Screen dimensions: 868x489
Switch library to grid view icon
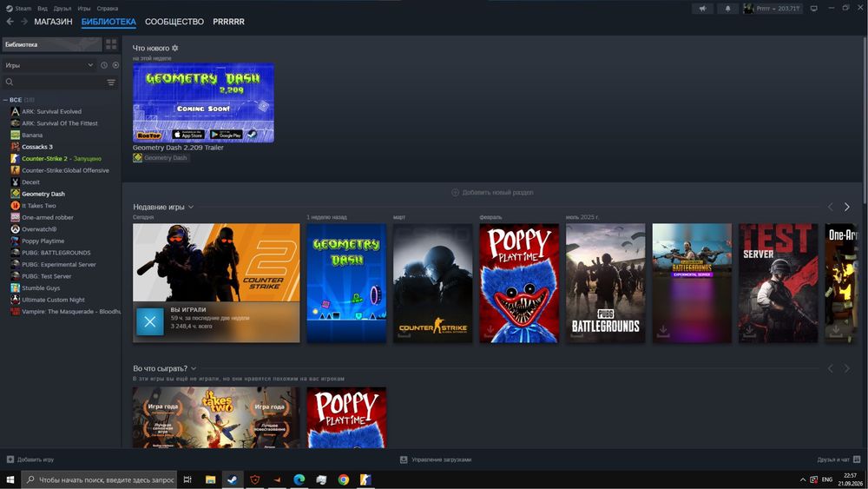tap(111, 44)
